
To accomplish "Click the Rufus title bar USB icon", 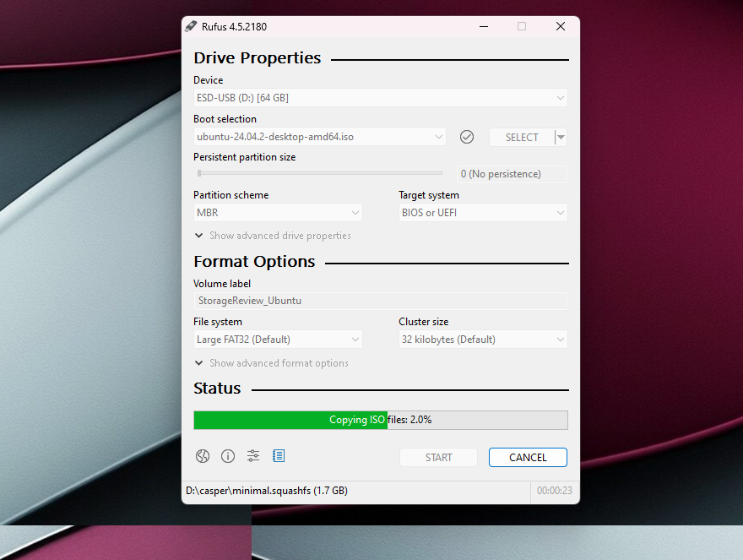I will [x=191, y=26].
